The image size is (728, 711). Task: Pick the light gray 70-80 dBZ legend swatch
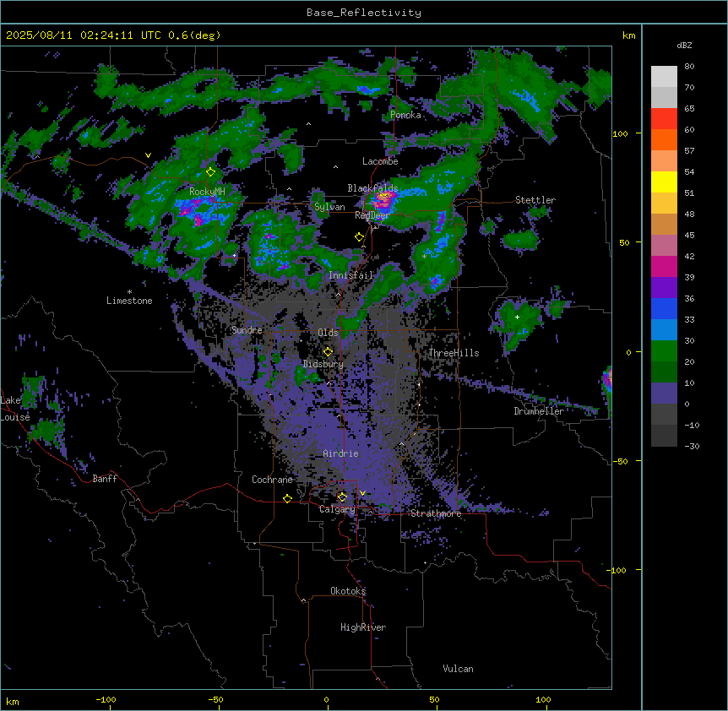tap(664, 77)
